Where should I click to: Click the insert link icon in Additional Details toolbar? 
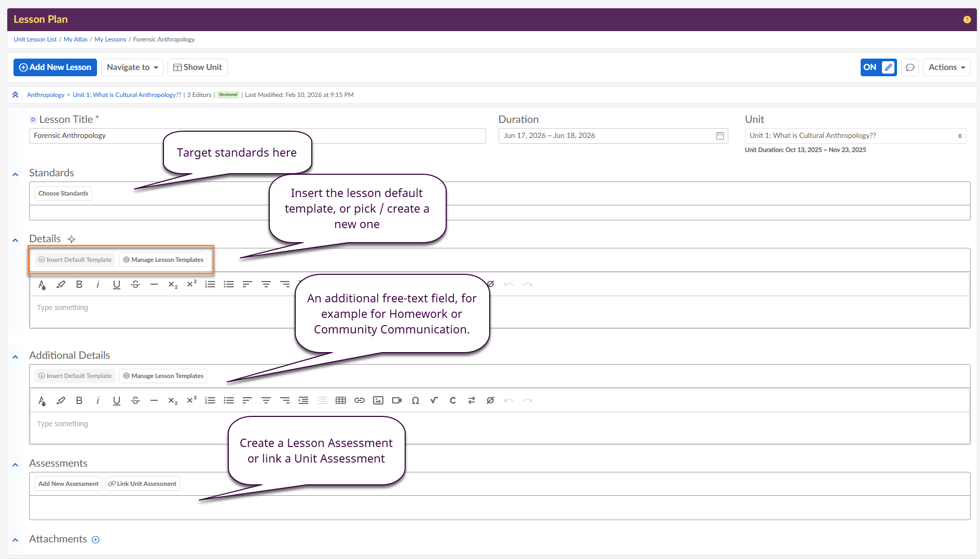[360, 400]
